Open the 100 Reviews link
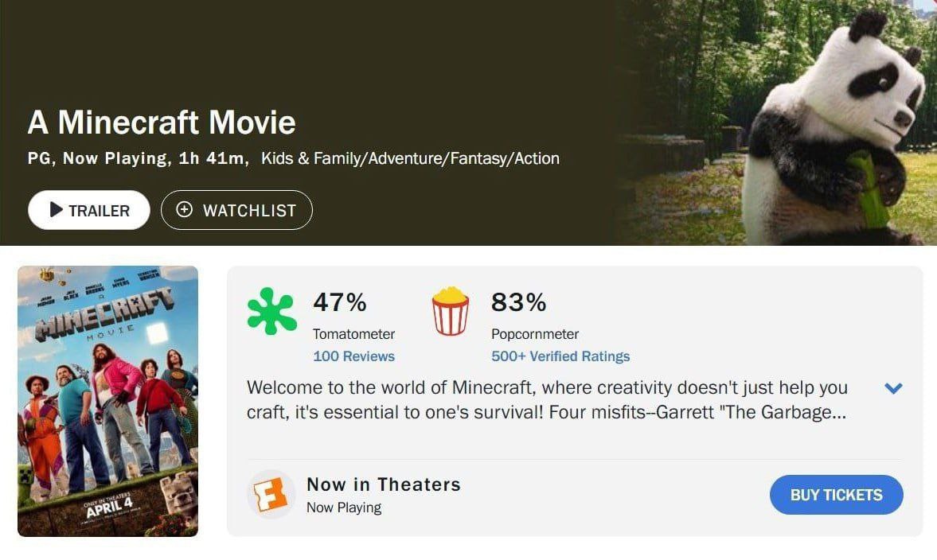The image size is (937, 560). [x=353, y=356]
